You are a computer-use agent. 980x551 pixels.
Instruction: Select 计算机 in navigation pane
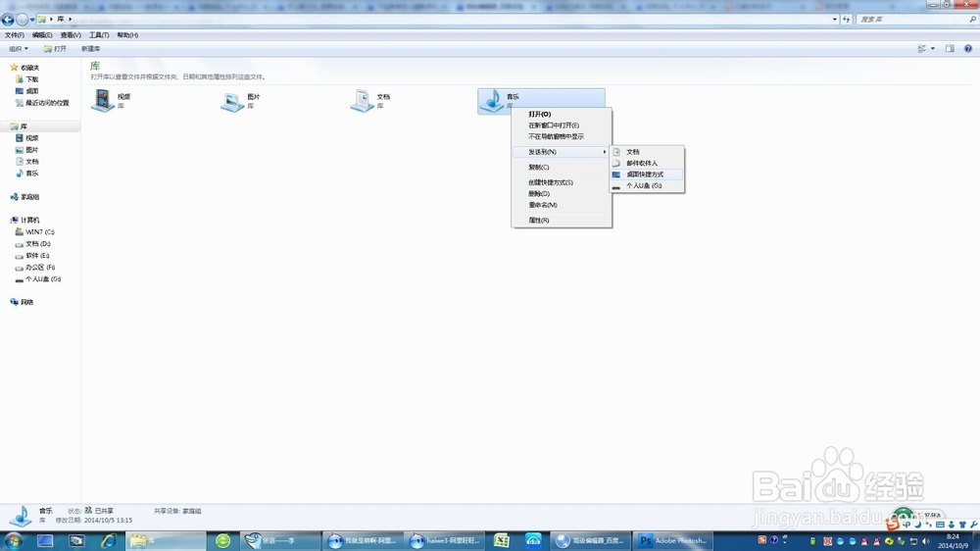29,221
